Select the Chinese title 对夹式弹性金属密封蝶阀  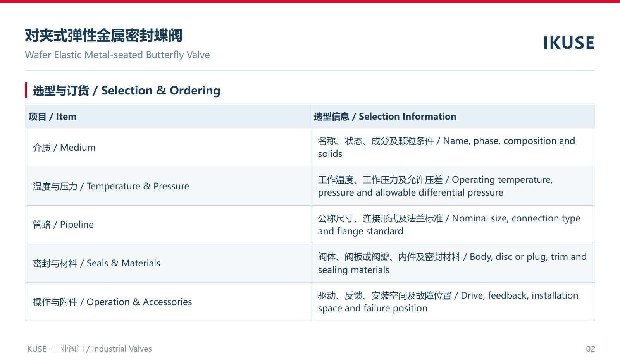pos(103,36)
